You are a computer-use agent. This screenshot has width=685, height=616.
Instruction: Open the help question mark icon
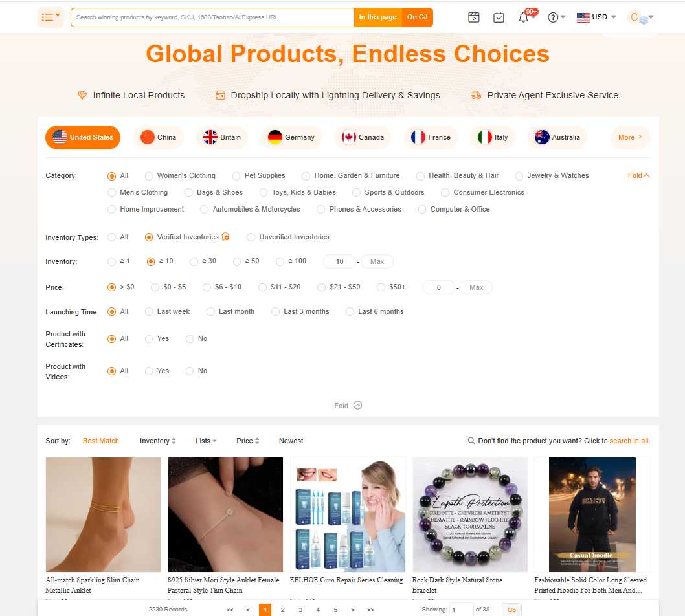553,17
